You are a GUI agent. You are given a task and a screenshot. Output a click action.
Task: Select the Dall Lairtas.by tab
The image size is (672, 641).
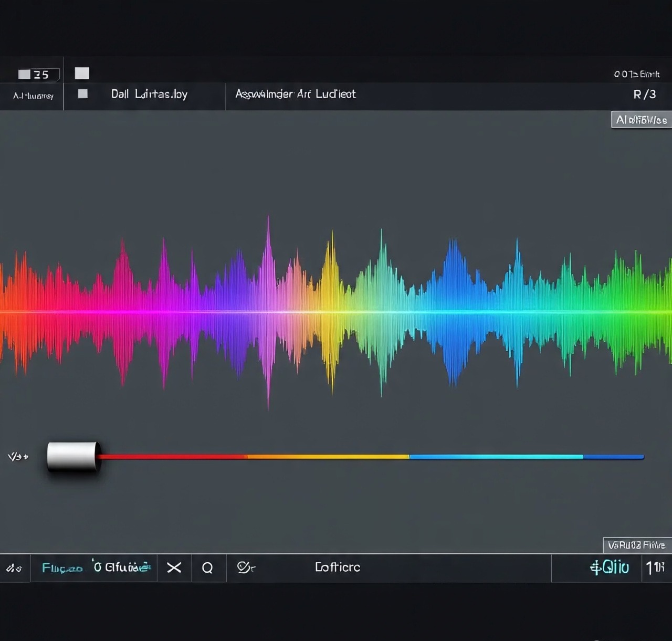pyautogui.click(x=149, y=94)
